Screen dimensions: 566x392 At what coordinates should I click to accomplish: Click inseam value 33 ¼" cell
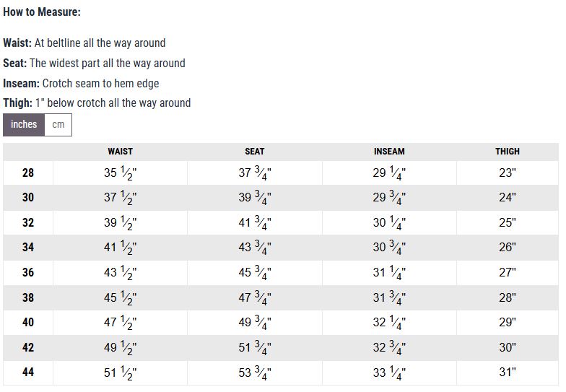(x=389, y=373)
